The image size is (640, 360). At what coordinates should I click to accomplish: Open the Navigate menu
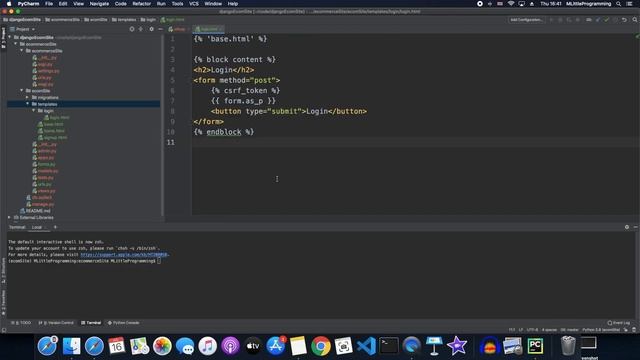[x=99, y=4]
